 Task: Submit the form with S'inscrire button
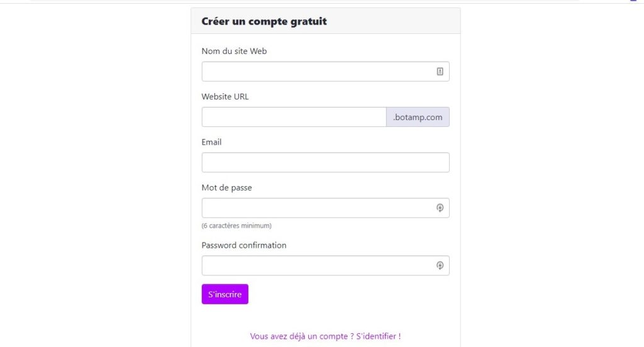tap(225, 294)
